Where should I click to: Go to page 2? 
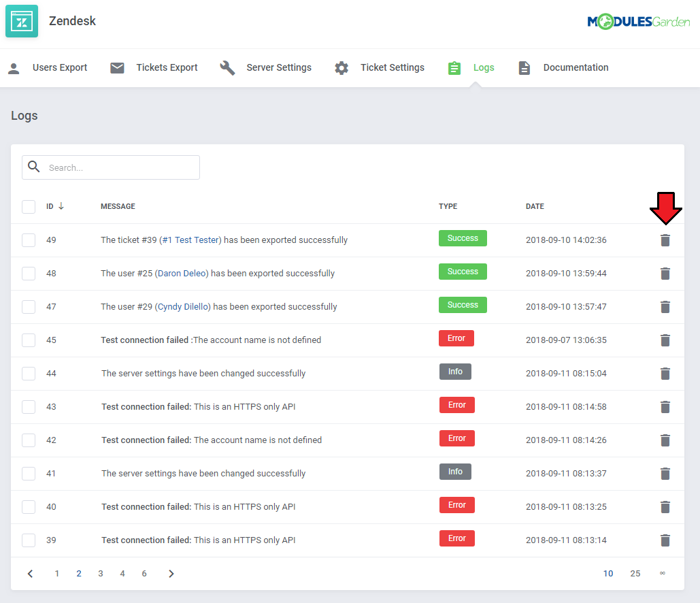pos(79,574)
